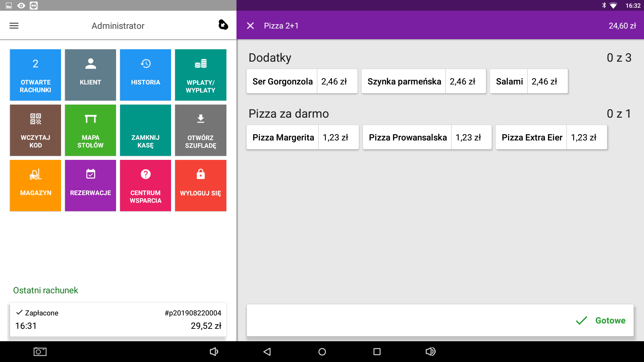Choose Pizza Margerita as the free pizza
This screenshot has width=644, height=362.
302,137
